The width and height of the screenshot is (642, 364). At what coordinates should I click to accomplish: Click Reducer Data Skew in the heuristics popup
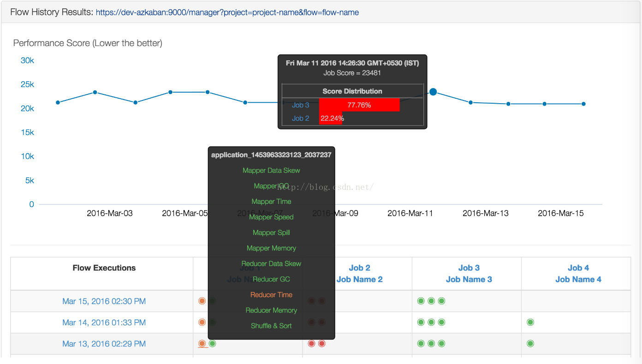(x=271, y=264)
